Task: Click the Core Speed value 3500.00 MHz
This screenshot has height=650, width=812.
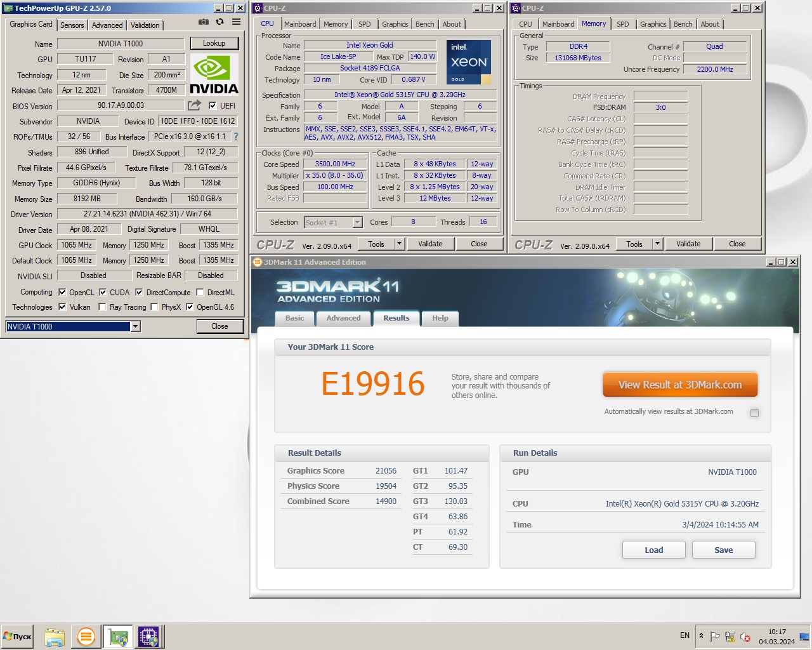Action: (x=335, y=164)
